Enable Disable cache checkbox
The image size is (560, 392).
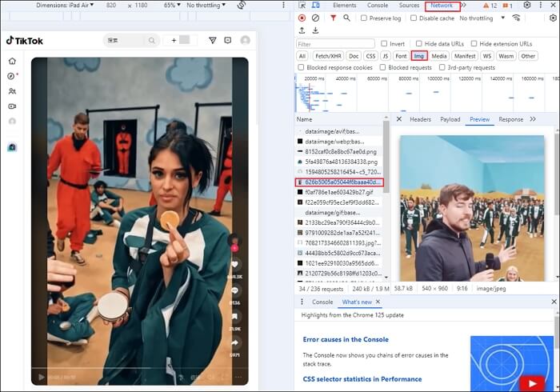(x=414, y=18)
